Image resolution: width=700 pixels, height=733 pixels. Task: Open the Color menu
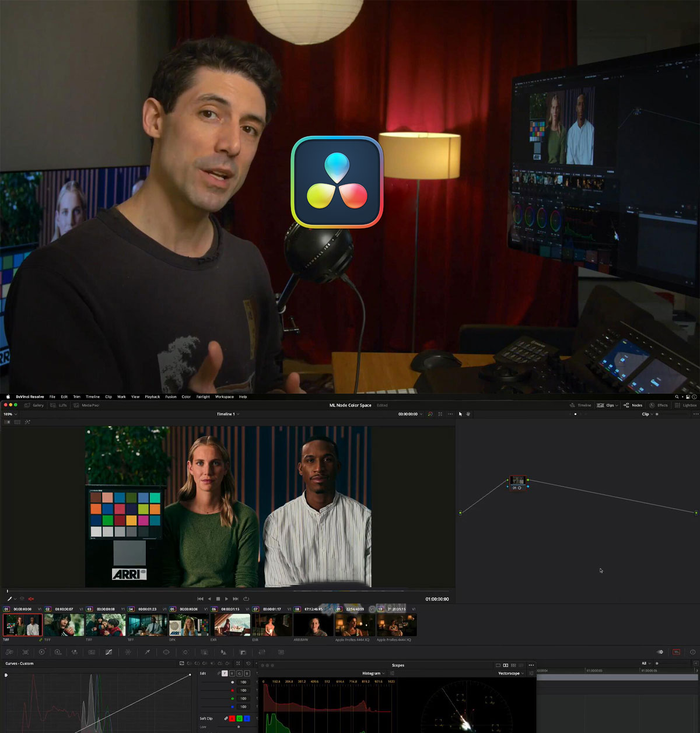coord(186,397)
